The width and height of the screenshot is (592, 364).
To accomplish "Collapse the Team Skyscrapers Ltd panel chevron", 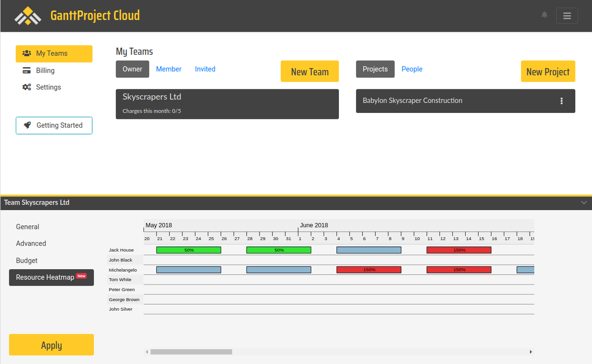I will tap(584, 203).
